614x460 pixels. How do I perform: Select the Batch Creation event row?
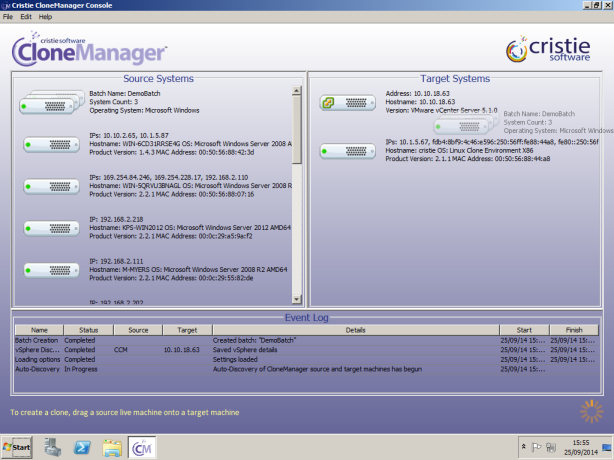[307, 340]
